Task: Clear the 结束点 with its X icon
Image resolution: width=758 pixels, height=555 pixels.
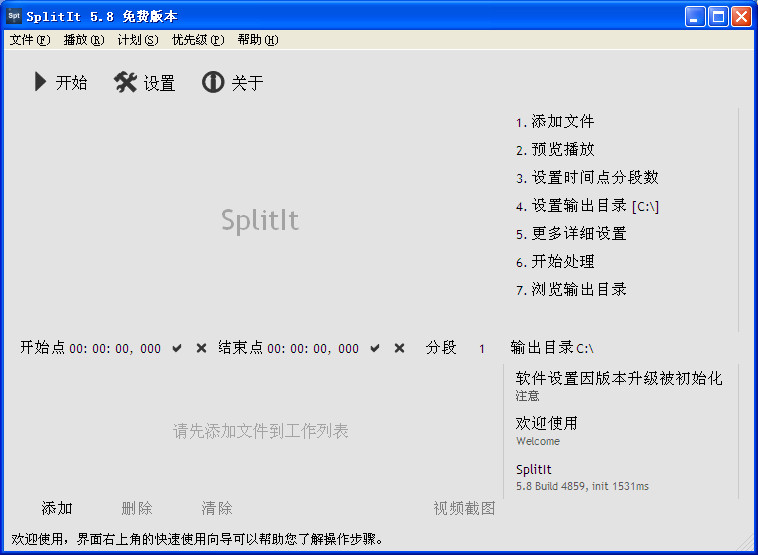Action: click(x=399, y=348)
